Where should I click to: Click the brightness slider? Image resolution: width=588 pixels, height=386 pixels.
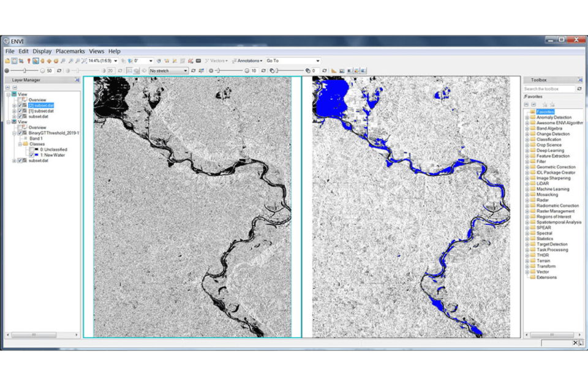(24, 70)
